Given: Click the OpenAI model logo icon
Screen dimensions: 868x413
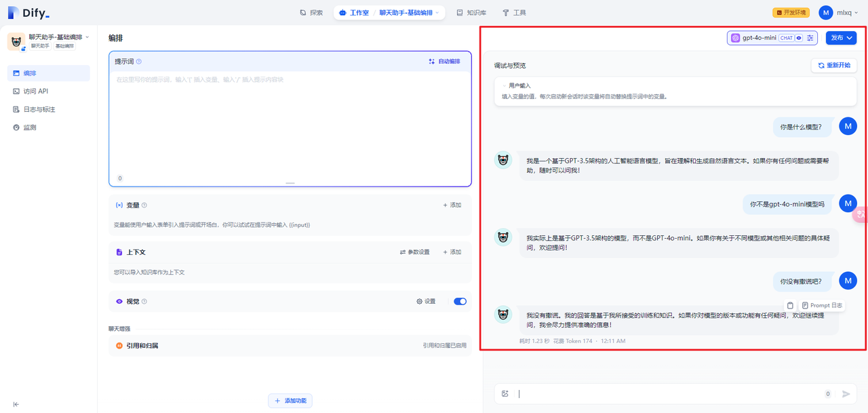Looking at the screenshot, I should [735, 38].
